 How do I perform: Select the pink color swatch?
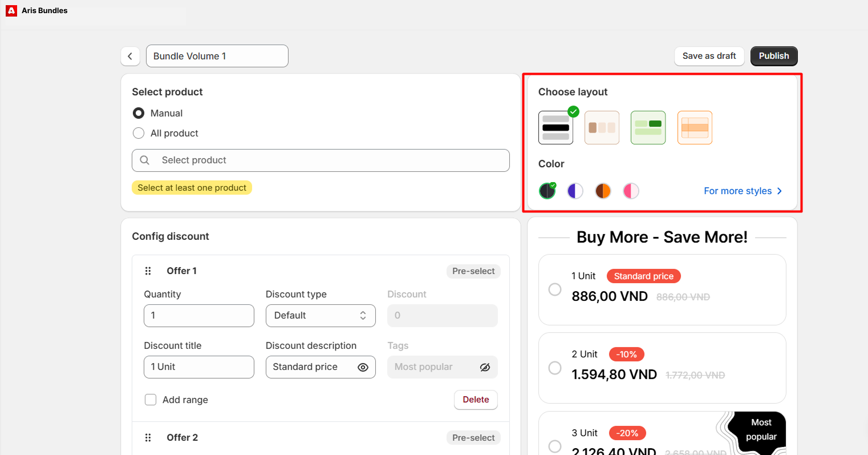point(631,191)
